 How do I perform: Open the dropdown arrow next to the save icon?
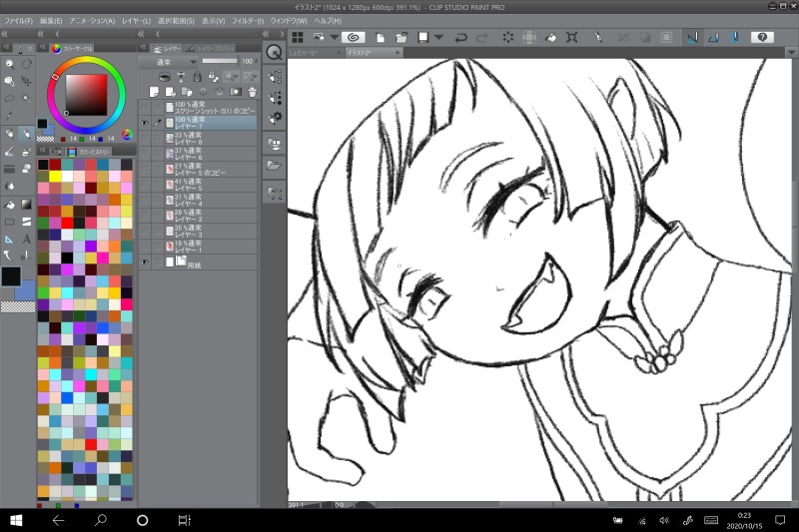[438, 38]
